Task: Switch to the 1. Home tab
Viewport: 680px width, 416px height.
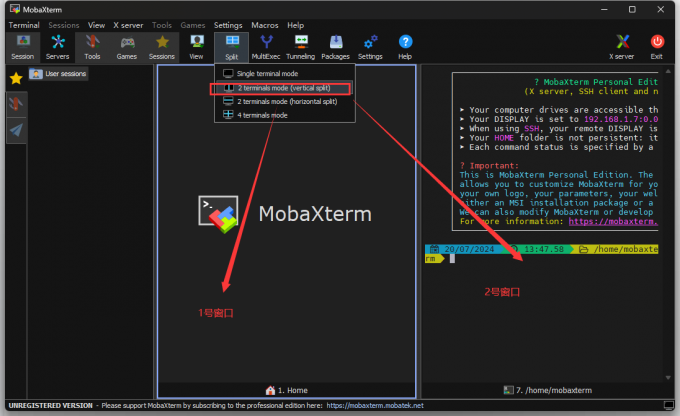Action: tap(287, 390)
